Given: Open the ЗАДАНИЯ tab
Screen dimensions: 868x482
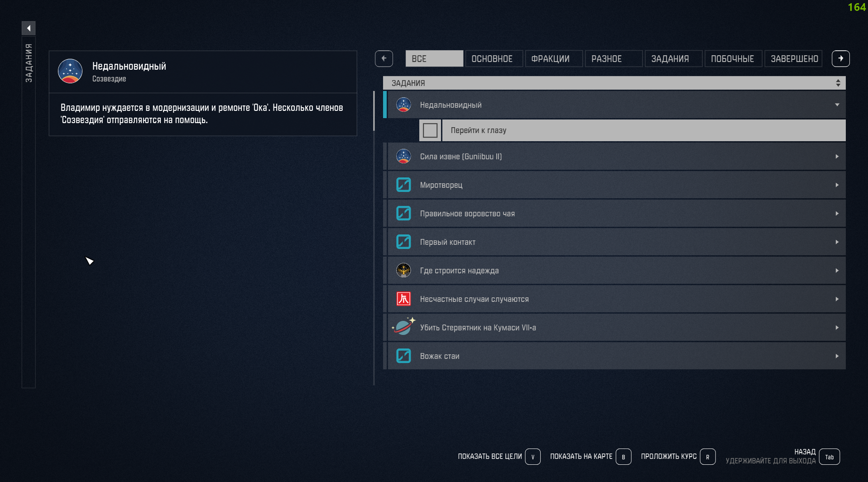Looking at the screenshot, I should 673,58.
